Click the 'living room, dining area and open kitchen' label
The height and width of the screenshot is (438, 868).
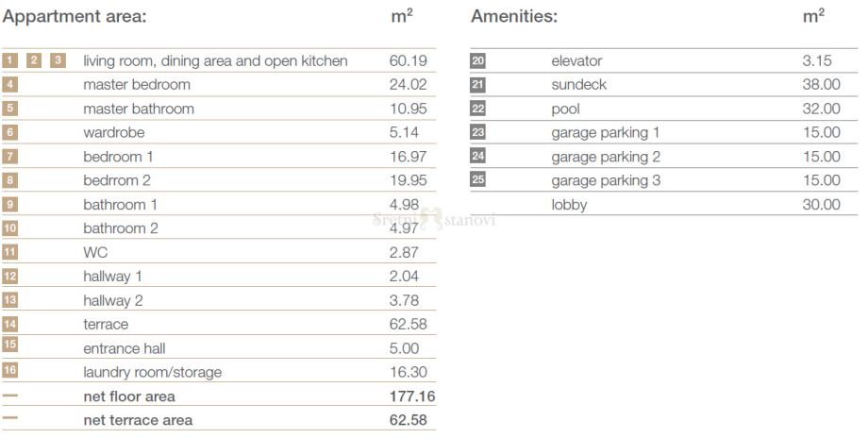[215, 61]
